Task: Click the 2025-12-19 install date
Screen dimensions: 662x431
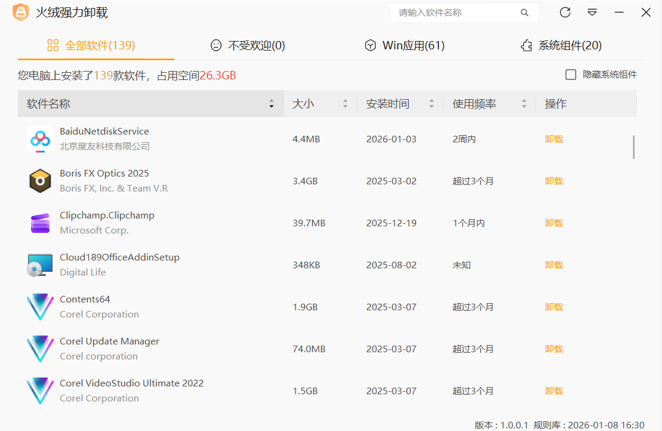Action: click(x=391, y=223)
